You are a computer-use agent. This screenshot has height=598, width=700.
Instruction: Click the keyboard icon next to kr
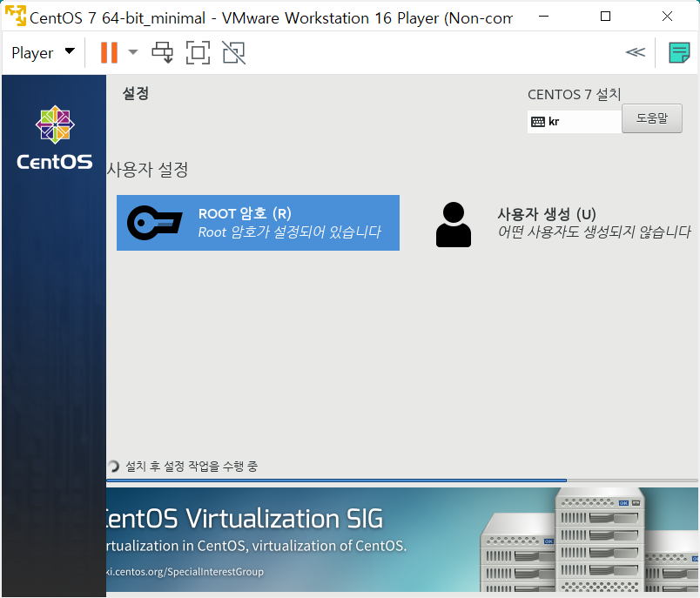pos(537,121)
